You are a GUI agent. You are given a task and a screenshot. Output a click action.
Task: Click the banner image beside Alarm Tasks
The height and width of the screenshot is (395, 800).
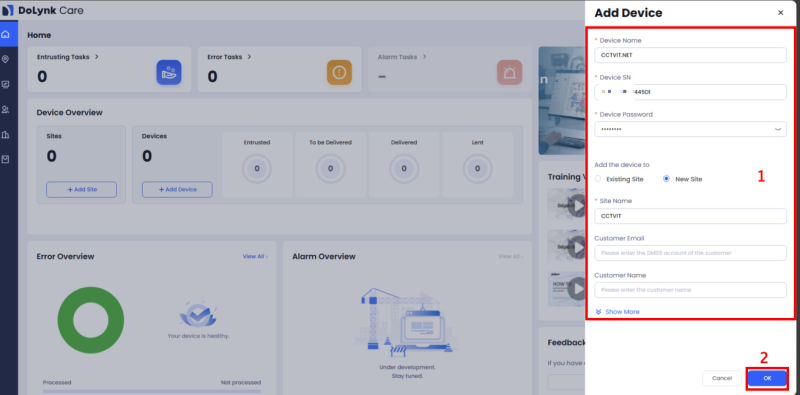562,101
